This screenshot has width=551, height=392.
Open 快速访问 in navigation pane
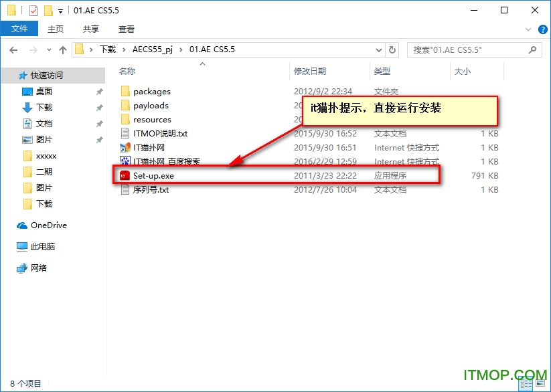tap(53, 75)
